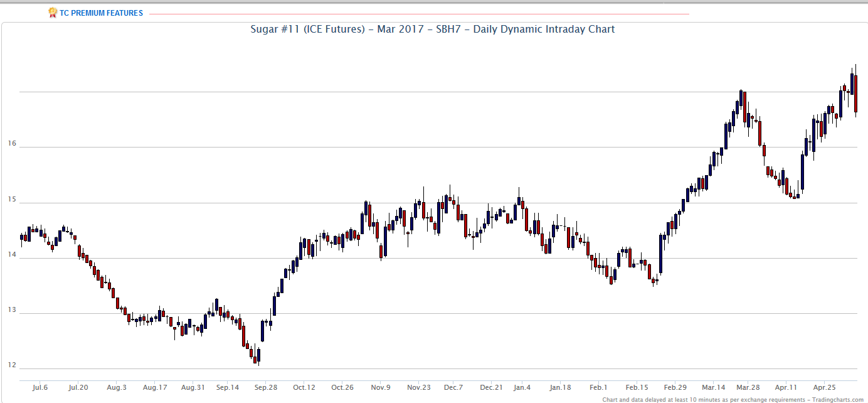Click the 13 price axis label
Viewport: 868px width, 403px height.
tap(12, 309)
